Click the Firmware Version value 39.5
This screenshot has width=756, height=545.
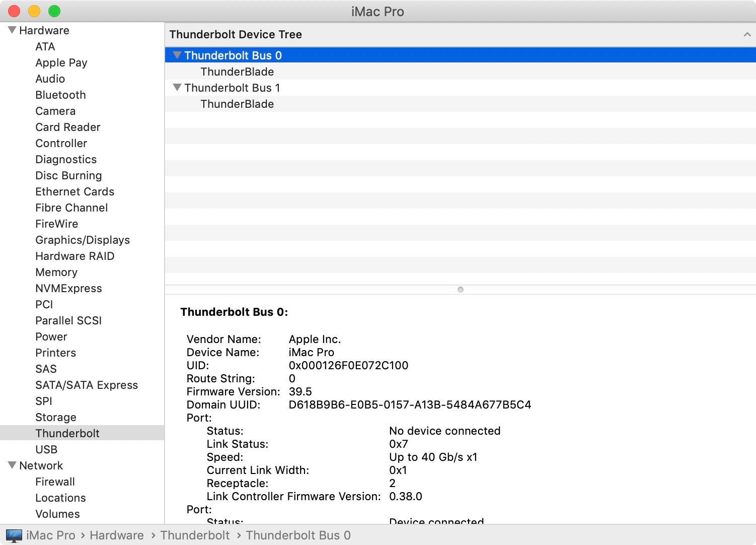300,391
